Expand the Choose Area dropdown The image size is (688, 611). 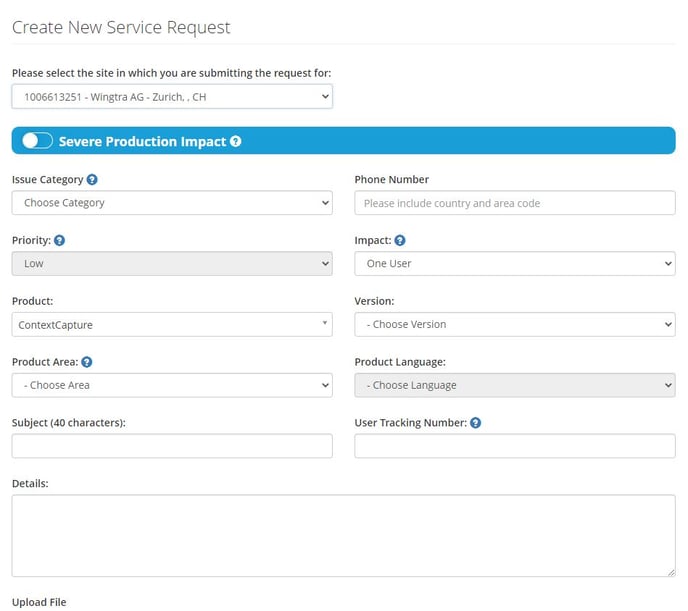[172, 385]
